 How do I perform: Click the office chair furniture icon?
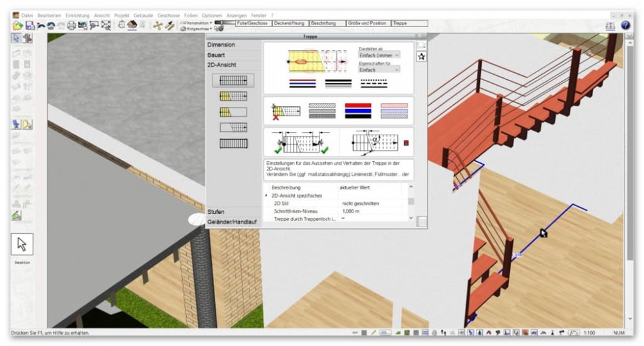16,124
